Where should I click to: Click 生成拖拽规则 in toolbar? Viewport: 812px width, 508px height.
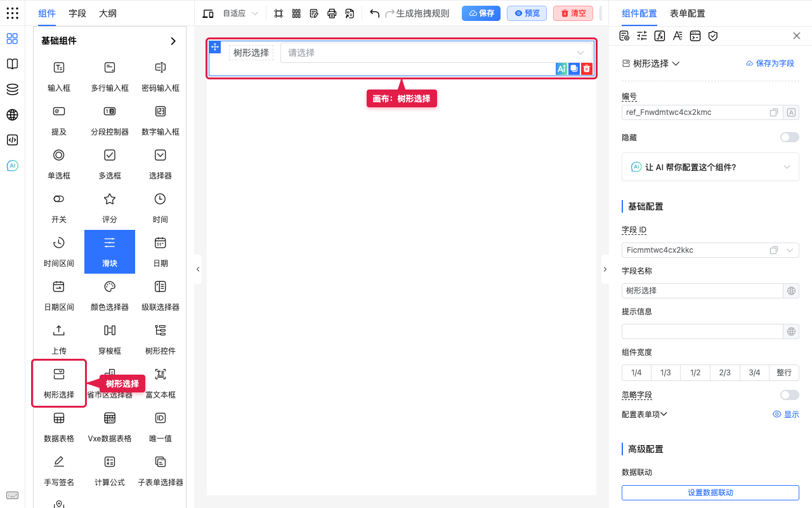pyautogui.click(x=422, y=13)
